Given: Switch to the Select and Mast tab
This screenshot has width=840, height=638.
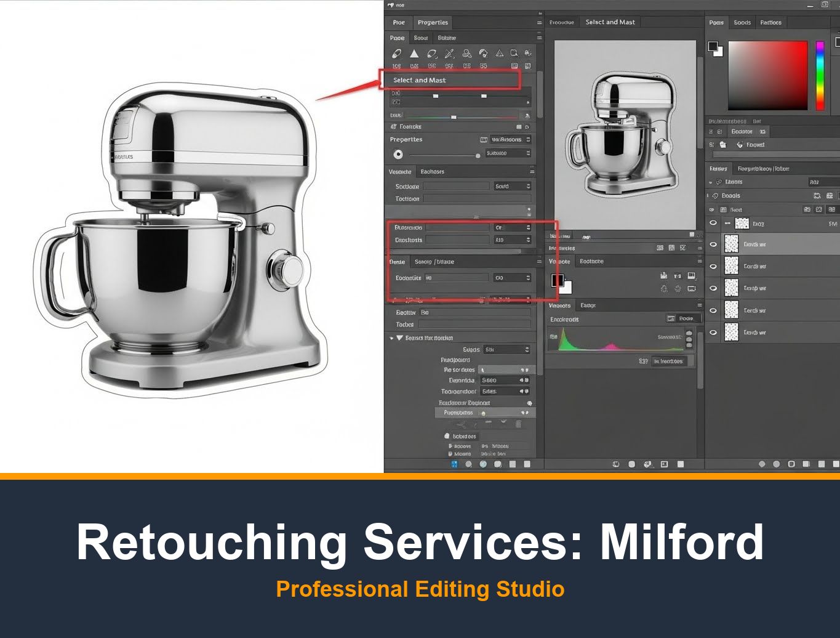Looking at the screenshot, I should [x=610, y=22].
